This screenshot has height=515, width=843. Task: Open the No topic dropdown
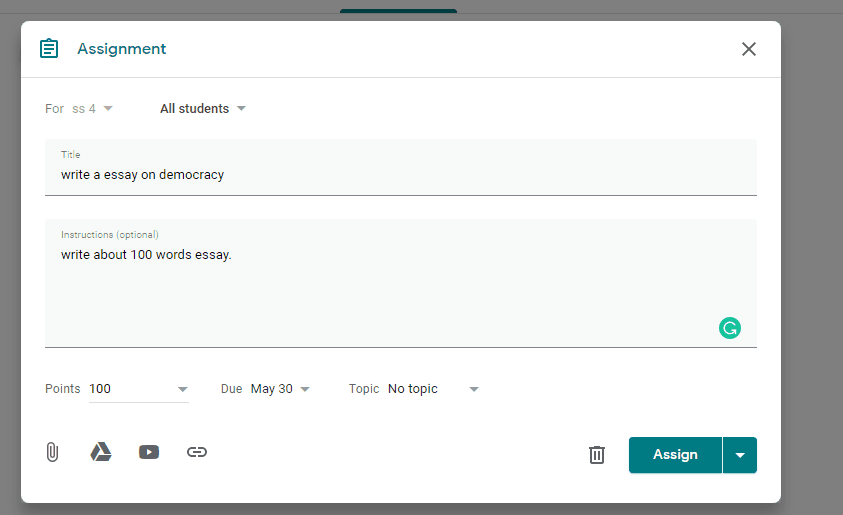click(x=433, y=389)
